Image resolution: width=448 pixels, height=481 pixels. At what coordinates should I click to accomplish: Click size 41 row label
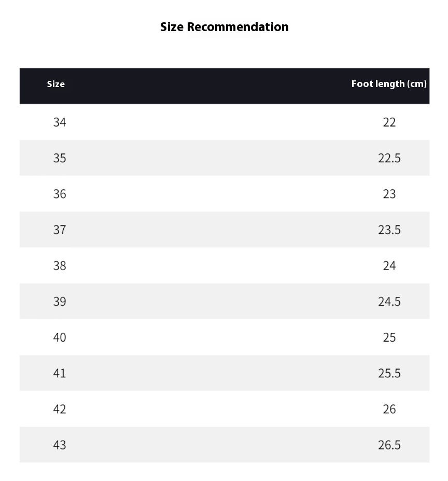(60, 374)
